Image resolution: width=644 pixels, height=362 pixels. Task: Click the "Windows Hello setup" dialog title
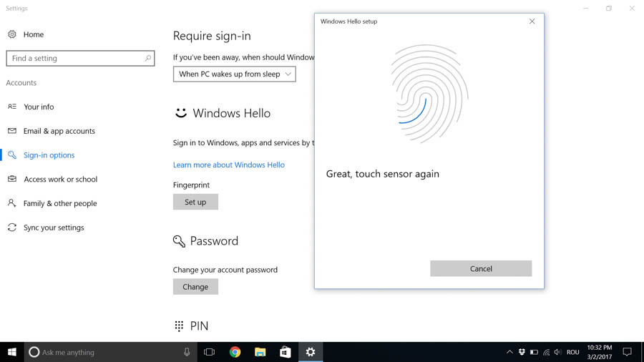click(x=348, y=21)
